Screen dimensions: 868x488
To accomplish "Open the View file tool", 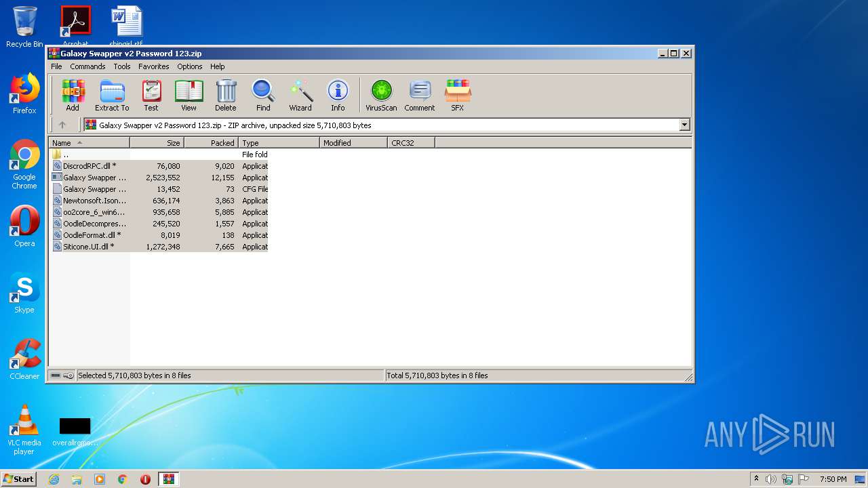I will tap(189, 95).
